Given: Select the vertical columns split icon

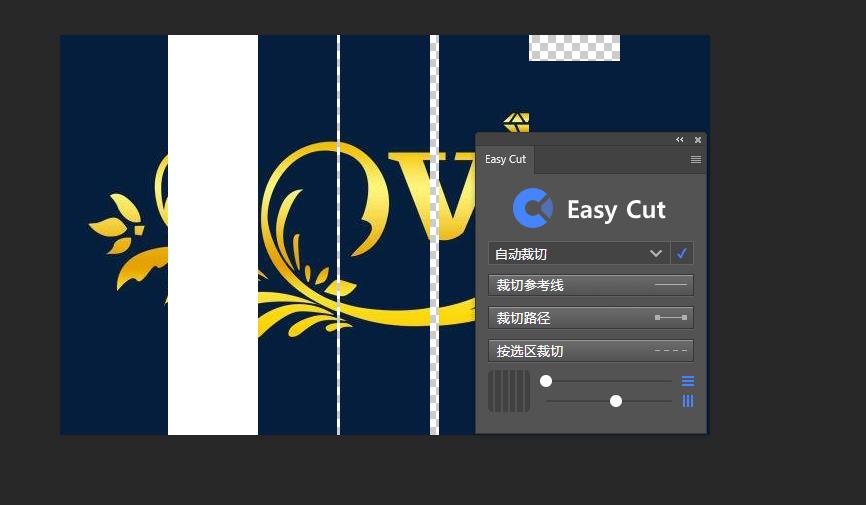Looking at the screenshot, I should [x=688, y=401].
